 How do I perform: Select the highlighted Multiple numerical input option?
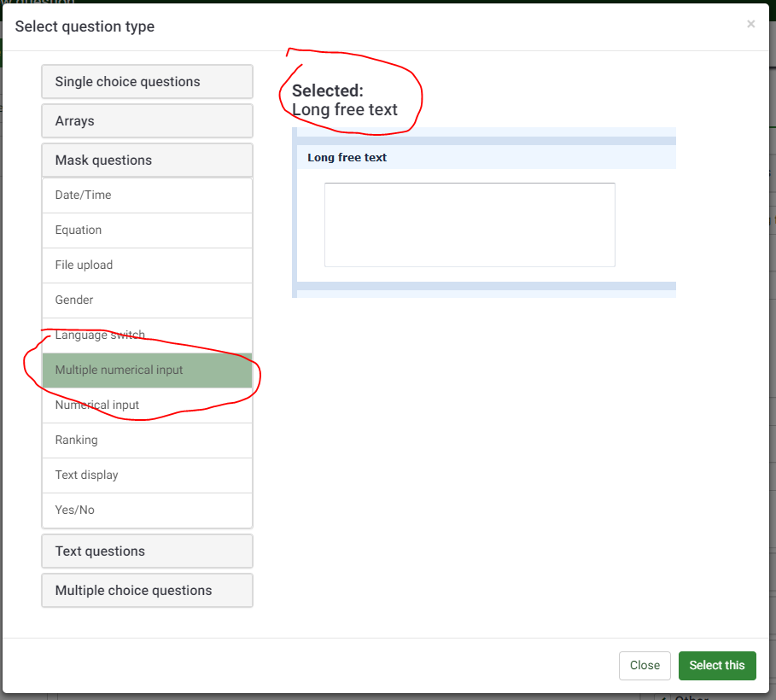click(x=147, y=370)
